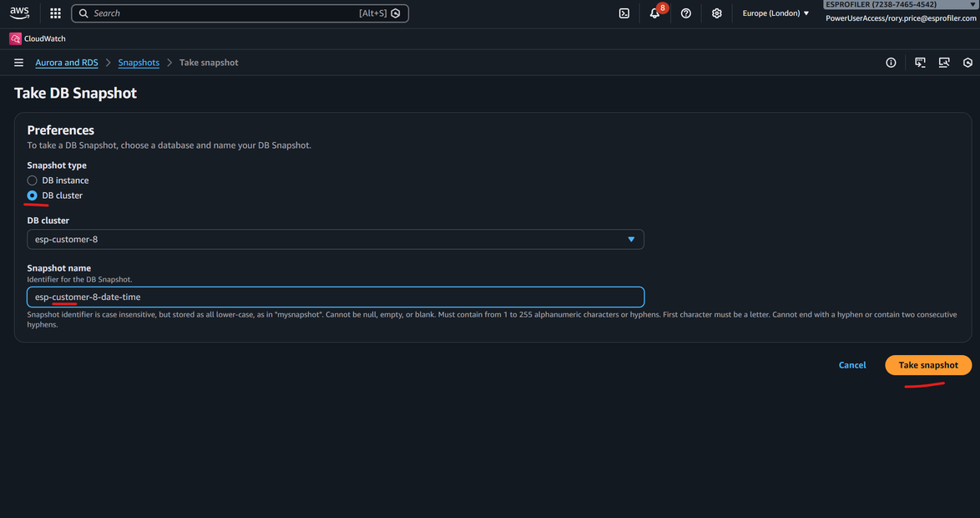This screenshot has height=518, width=980.
Task: Click the Take snapshot button
Action: point(927,365)
